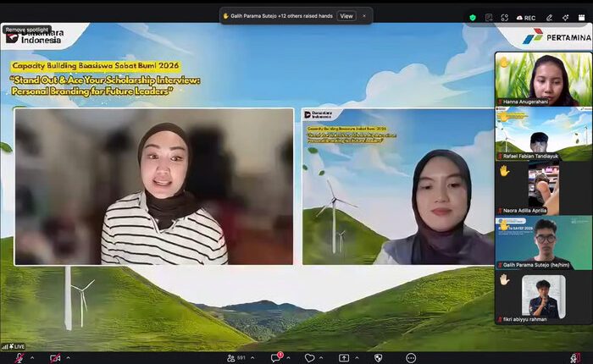Select Hanna Anugerahani's video thumbnail
The image size is (593, 364).
(544, 79)
